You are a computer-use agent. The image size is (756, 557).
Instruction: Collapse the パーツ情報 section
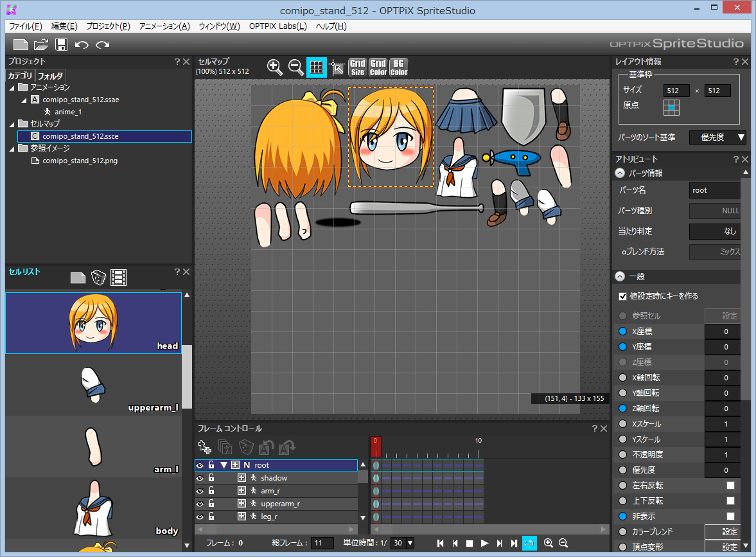point(620,173)
